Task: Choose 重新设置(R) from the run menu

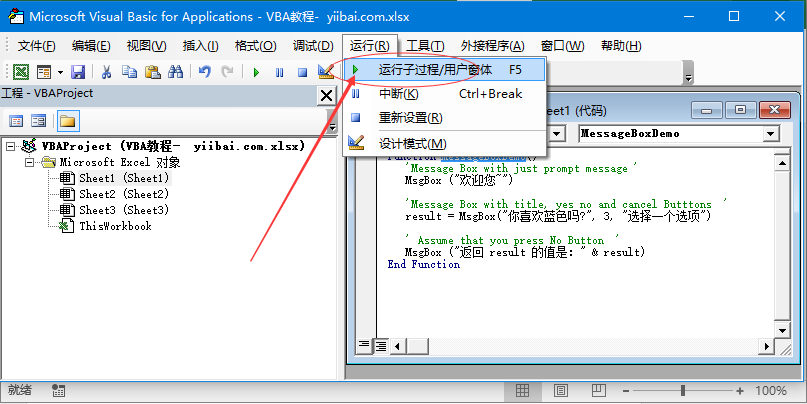Action: 445,118
